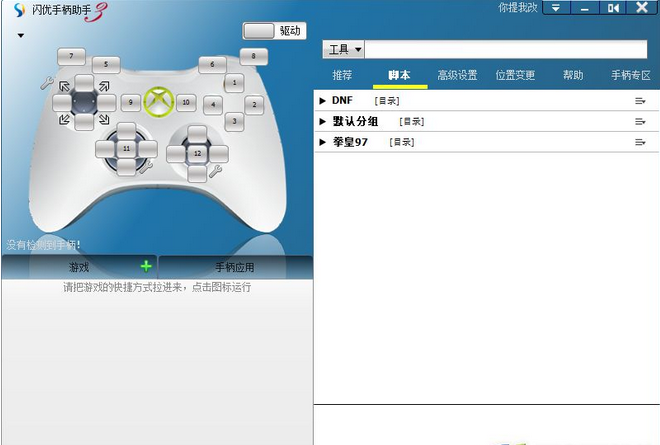Open left stick wrench settings icon
Image resolution: width=660 pixels, height=445 pixels.
(146, 167)
